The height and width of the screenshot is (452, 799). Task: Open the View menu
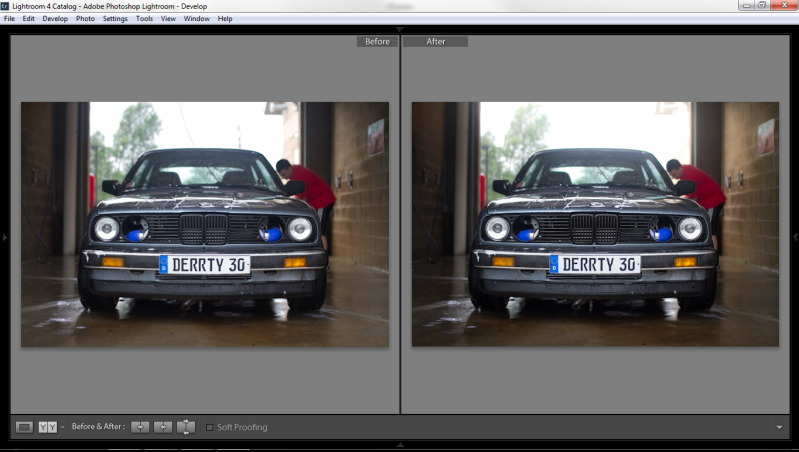coord(168,18)
